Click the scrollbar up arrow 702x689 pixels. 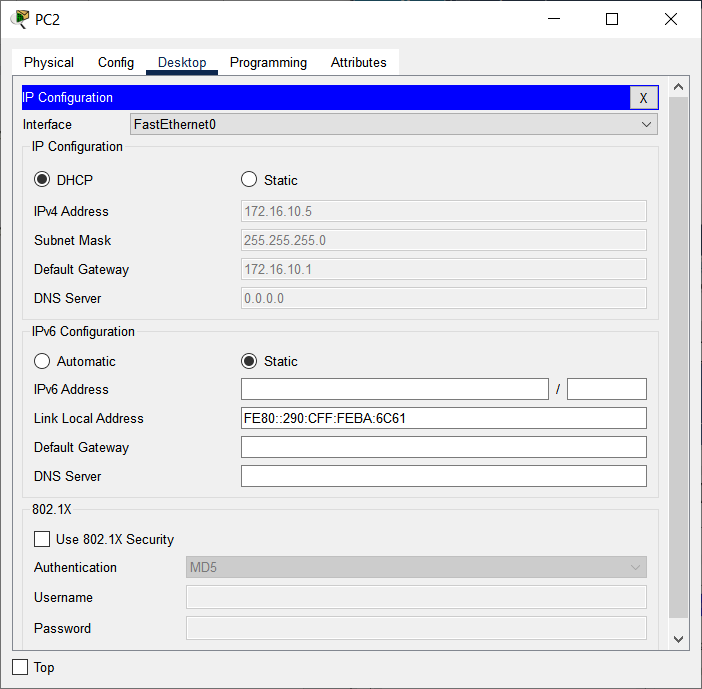click(x=678, y=87)
